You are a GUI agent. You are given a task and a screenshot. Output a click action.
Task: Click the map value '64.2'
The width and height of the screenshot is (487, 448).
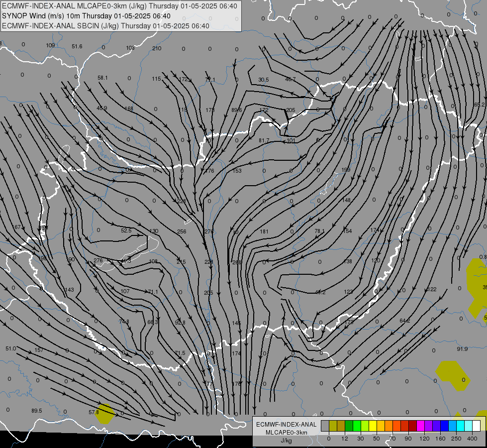pos(405,321)
